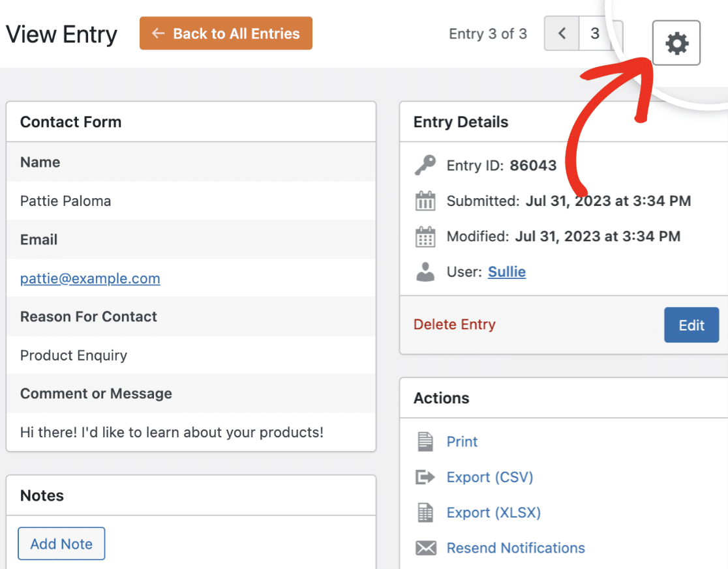Click the Print action link
Viewport: 728px width, 569px height.
[x=462, y=441]
